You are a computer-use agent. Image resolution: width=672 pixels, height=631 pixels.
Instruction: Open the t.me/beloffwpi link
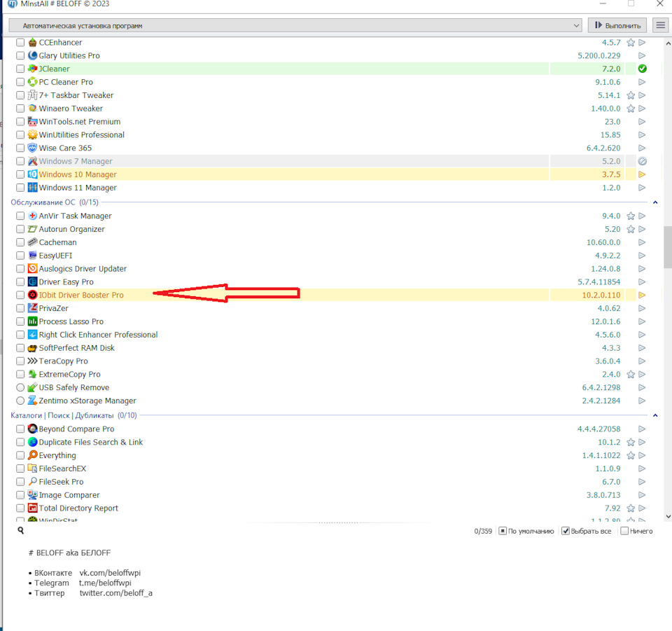[x=105, y=583]
